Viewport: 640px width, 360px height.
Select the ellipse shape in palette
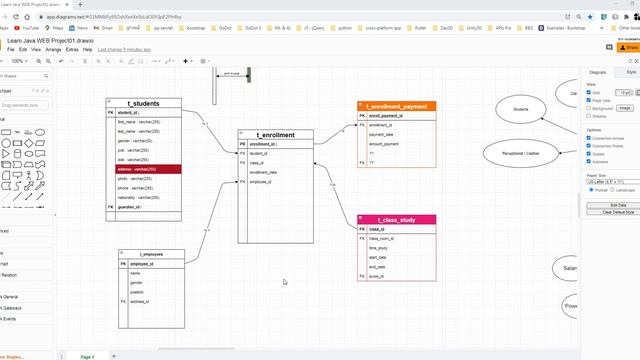pyautogui.click(x=40, y=132)
